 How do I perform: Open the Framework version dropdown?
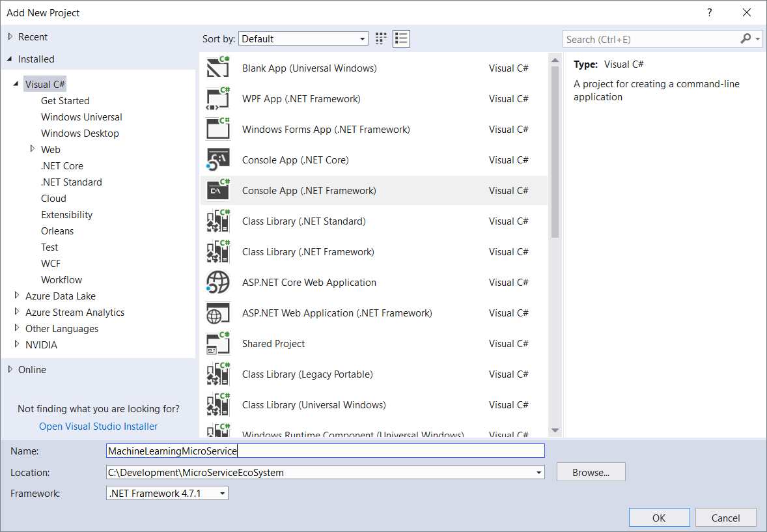coord(167,493)
